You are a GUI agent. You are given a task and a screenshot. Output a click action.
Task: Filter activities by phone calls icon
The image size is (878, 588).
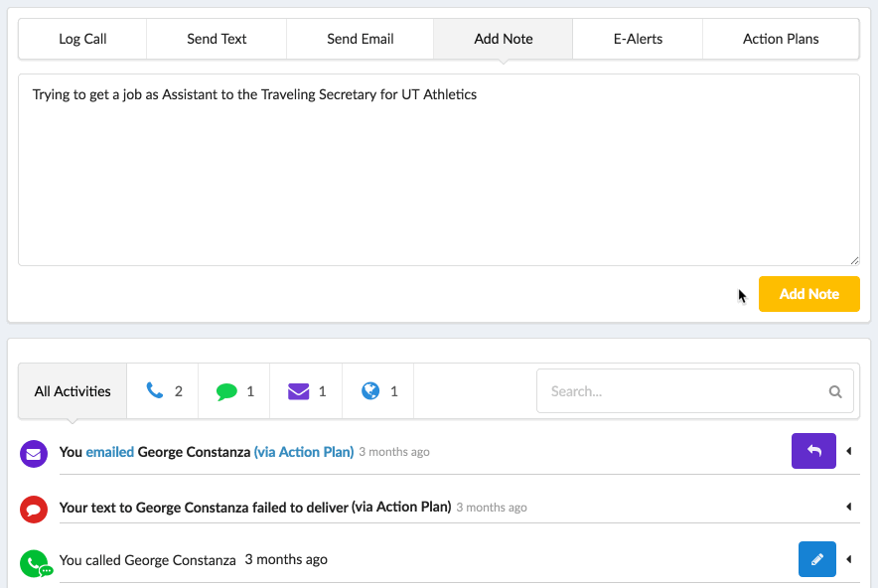pos(155,391)
